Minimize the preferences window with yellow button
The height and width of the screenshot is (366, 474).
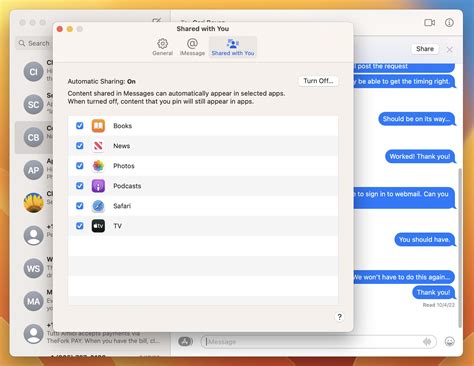tap(70, 29)
